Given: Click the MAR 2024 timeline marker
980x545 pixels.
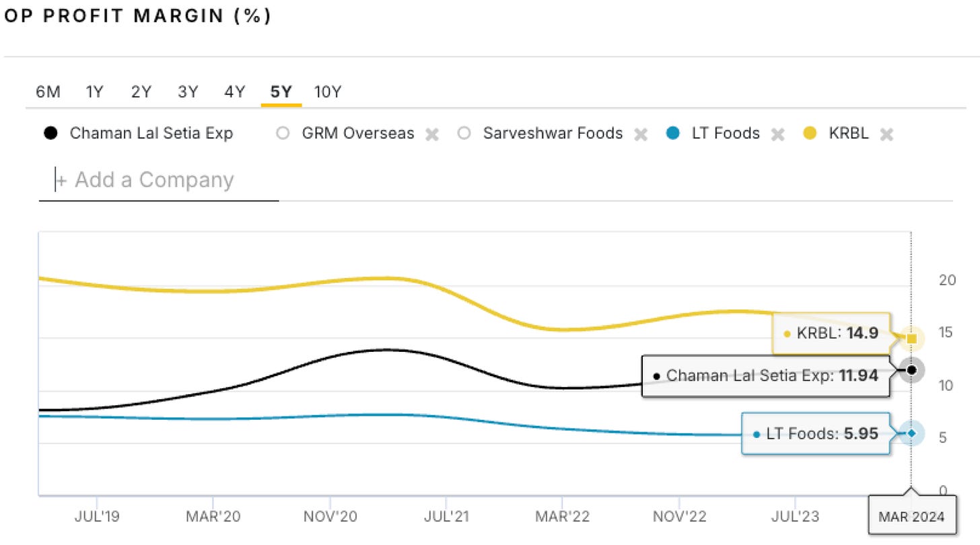Looking at the screenshot, I should pyautogui.click(x=912, y=516).
